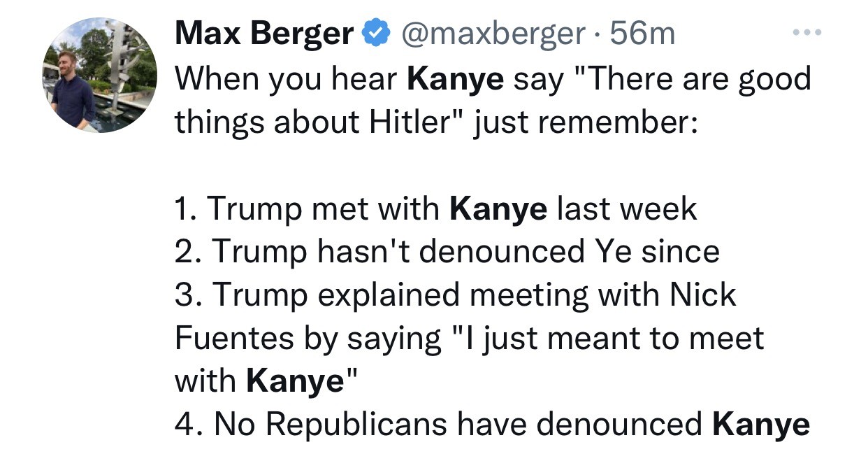The width and height of the screenshot is (868, 461).
Task: Click the "No Republicans have denounced" text
Action: pos(458,424)
